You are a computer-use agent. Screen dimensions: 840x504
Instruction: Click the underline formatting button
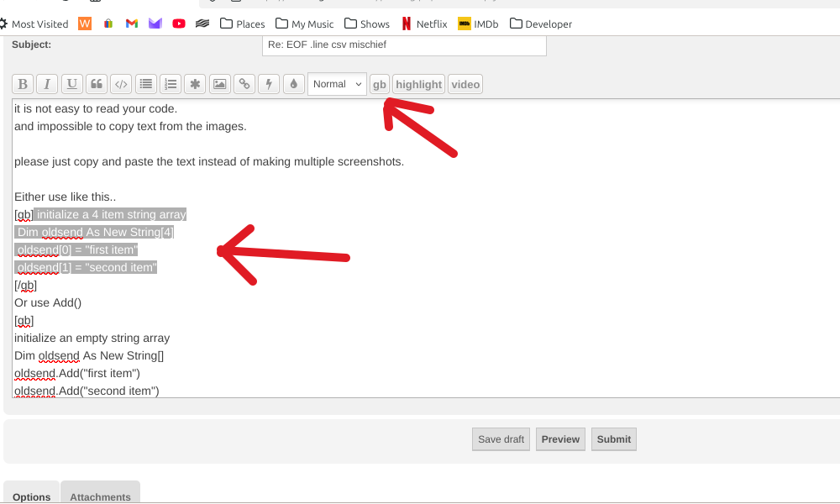coord(71,84)
